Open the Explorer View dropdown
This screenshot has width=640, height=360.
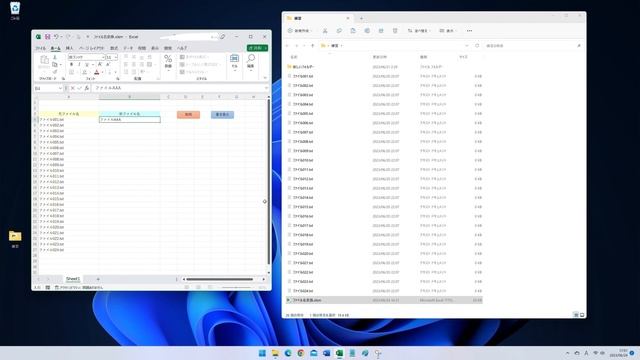448,31
